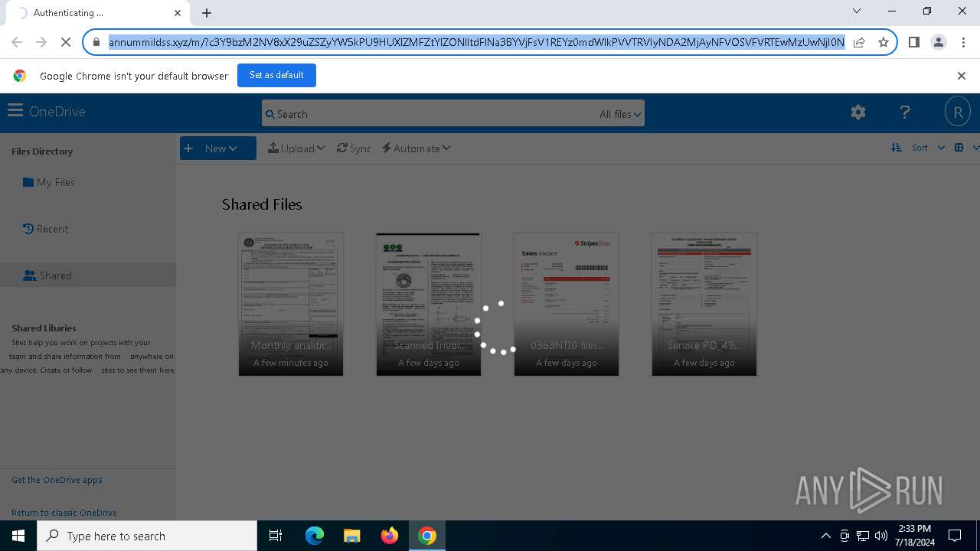Screen dimensions: 980x551
Task: Open the volume control tray icon
Action: pyautogui.click(x=881, y=536)
